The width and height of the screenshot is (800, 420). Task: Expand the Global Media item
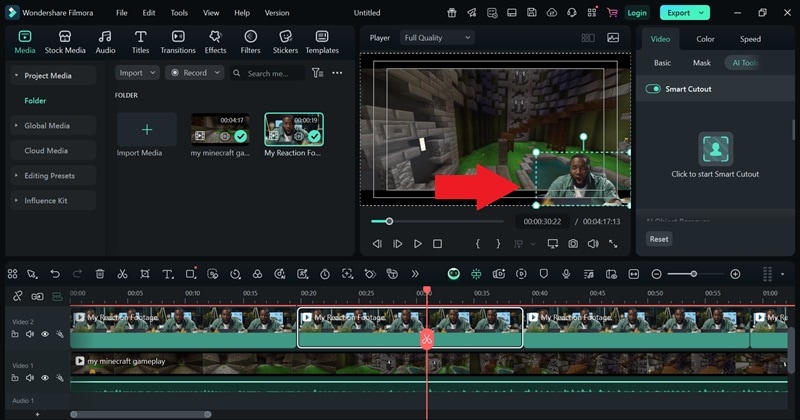16,126
